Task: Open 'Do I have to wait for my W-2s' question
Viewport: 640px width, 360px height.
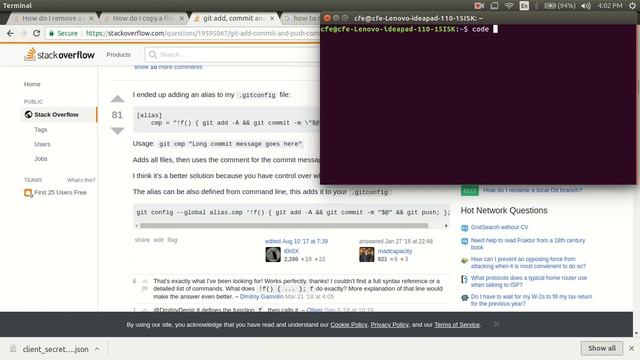Action: point(531,300)
